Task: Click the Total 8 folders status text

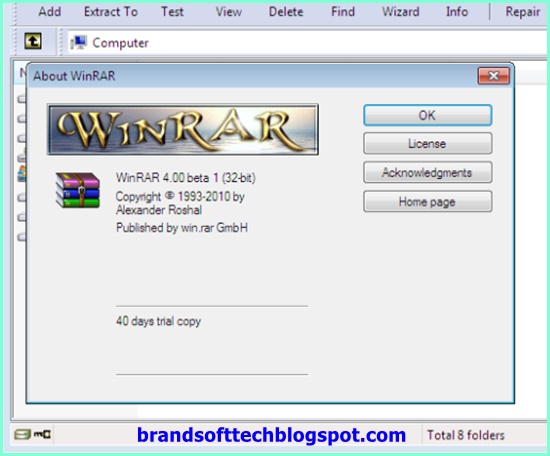Action: click(x=466, y=435)
